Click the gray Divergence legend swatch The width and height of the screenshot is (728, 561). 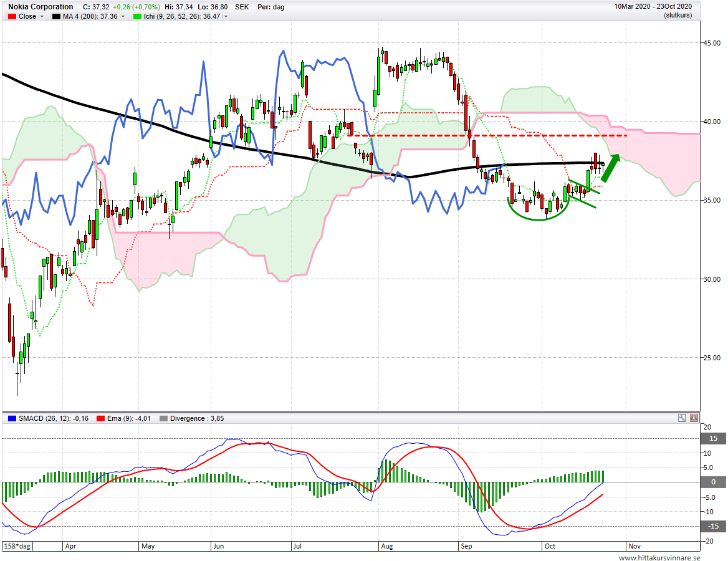(x=163, y=418)
